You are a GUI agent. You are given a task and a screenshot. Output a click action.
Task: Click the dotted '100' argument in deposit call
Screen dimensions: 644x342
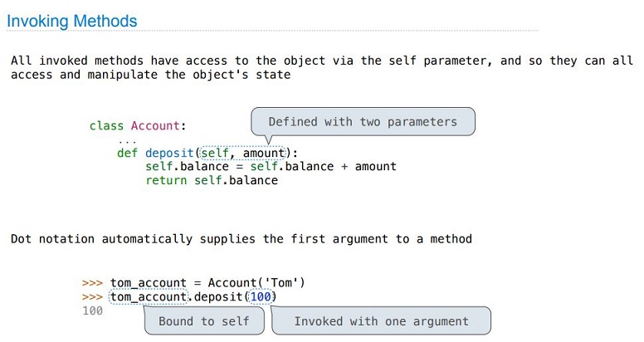[x=261, y=296]
